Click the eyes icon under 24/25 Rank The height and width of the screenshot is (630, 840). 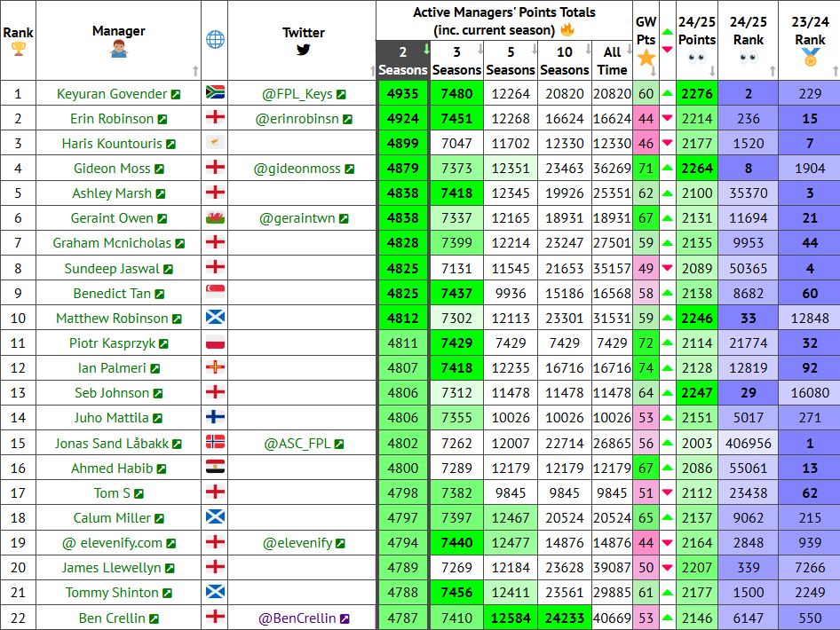pos(748,58)
